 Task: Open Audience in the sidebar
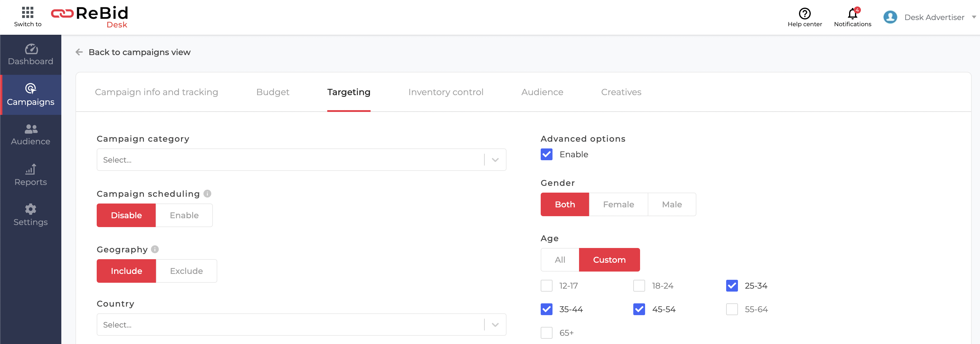tap(31, 135)
